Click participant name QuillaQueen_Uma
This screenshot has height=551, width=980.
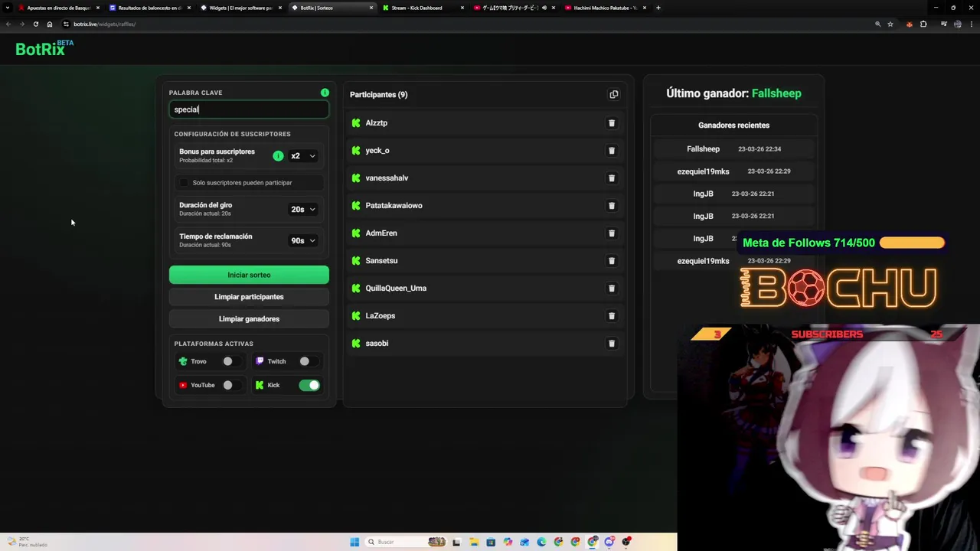click(396, 289)
